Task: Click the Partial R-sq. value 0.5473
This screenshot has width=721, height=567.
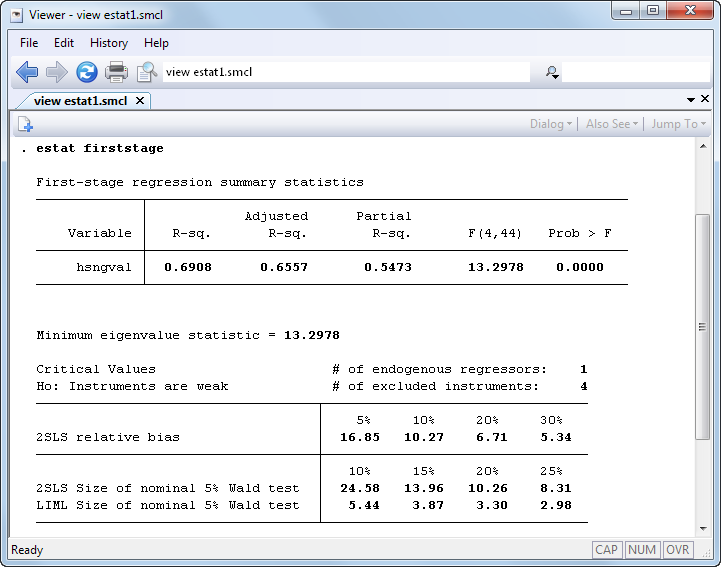Action: [388, 267]
